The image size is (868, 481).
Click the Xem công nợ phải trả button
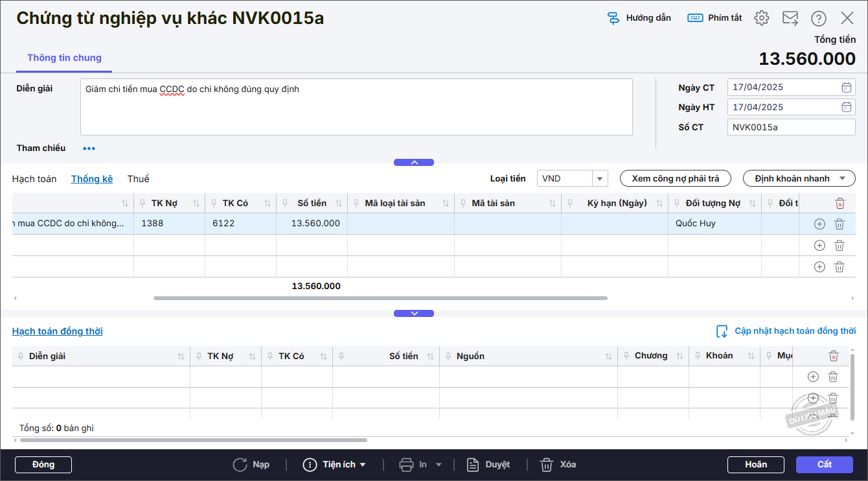[x=675, y=179]
